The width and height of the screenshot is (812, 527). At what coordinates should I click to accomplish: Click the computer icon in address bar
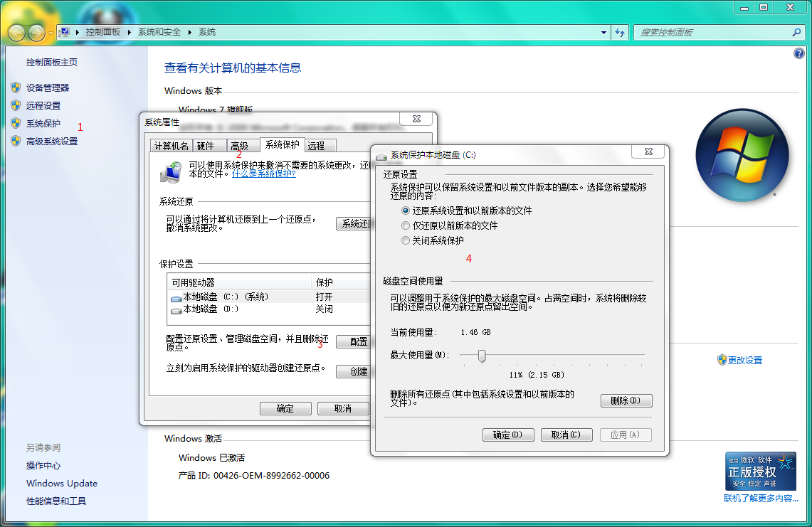65,32
